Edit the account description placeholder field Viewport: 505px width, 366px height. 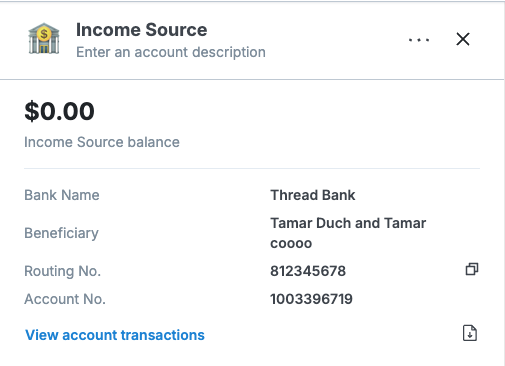pyautogui.click(x=171, y=52)
